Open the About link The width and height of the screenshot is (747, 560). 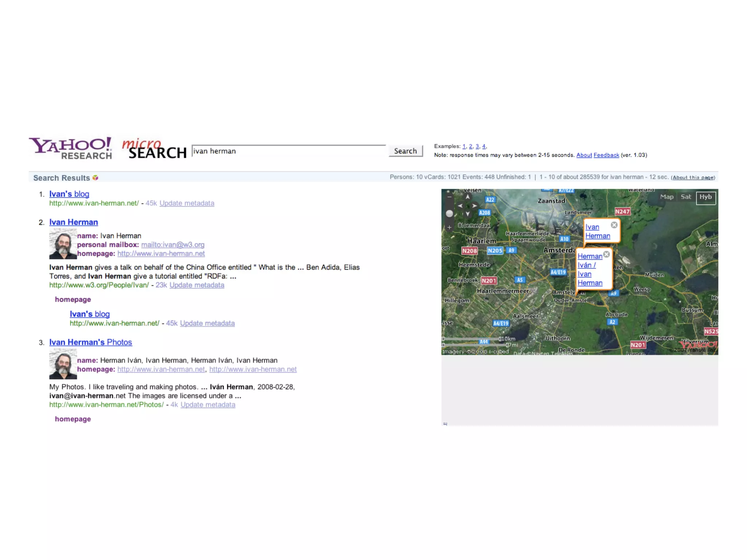[584, 155]
